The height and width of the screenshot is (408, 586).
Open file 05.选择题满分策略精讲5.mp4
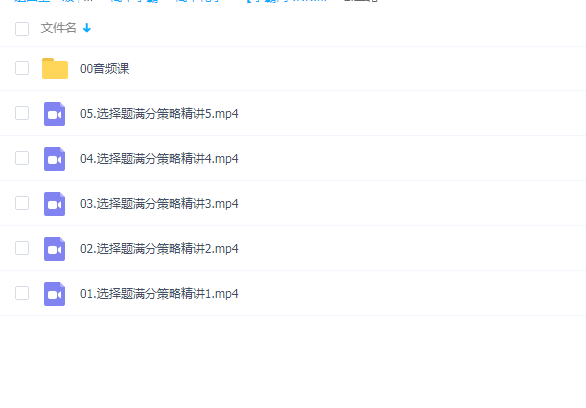tap(159, 114)
